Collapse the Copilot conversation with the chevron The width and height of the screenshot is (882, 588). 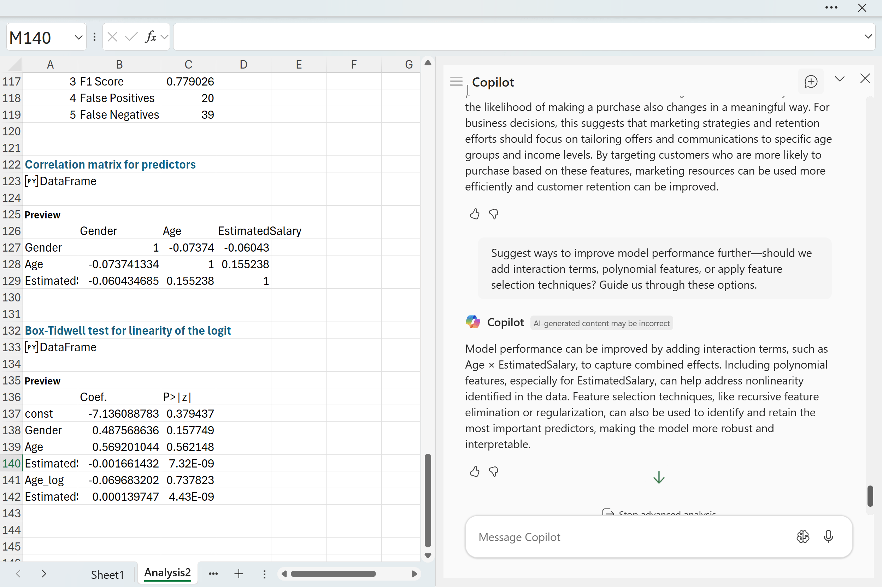coord(840,79)
